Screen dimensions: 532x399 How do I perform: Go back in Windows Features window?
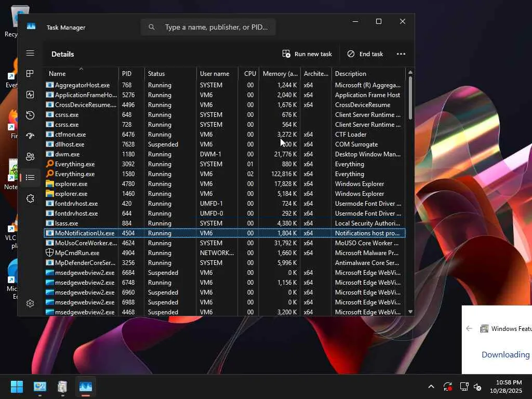click(x=469, y=328)
